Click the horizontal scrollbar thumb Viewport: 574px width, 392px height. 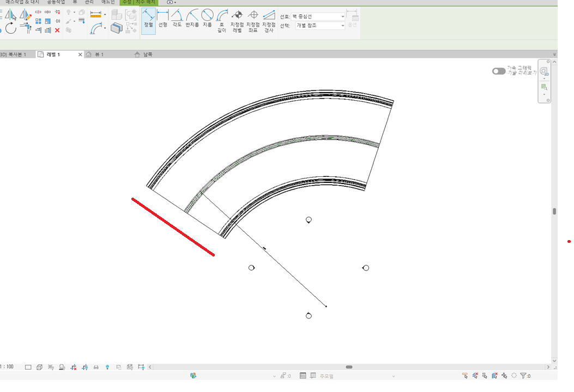[x=349, y=367]
